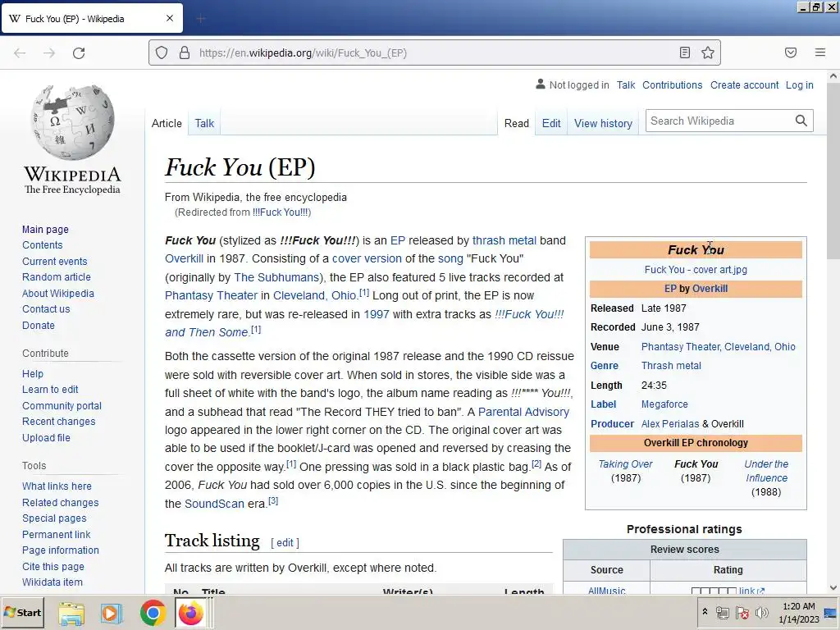This screenshot has height=630, width=840.
Task: Open Taking Over in EP chronology
Action: 625,464
